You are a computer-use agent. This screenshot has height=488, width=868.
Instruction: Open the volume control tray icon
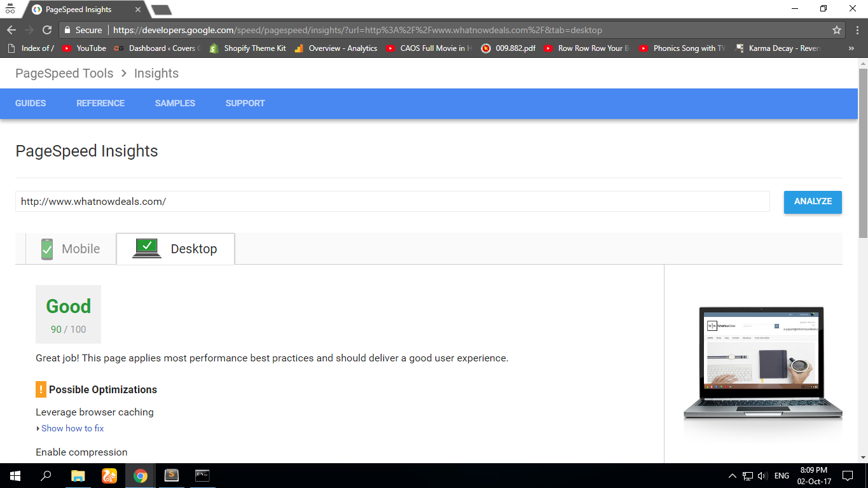click(763, 476)
